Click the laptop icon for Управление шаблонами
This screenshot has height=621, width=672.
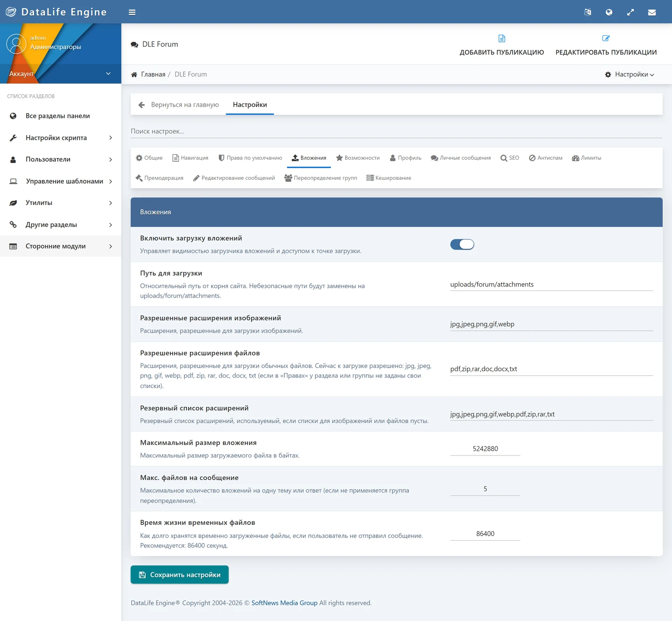(x=13, y=181)
